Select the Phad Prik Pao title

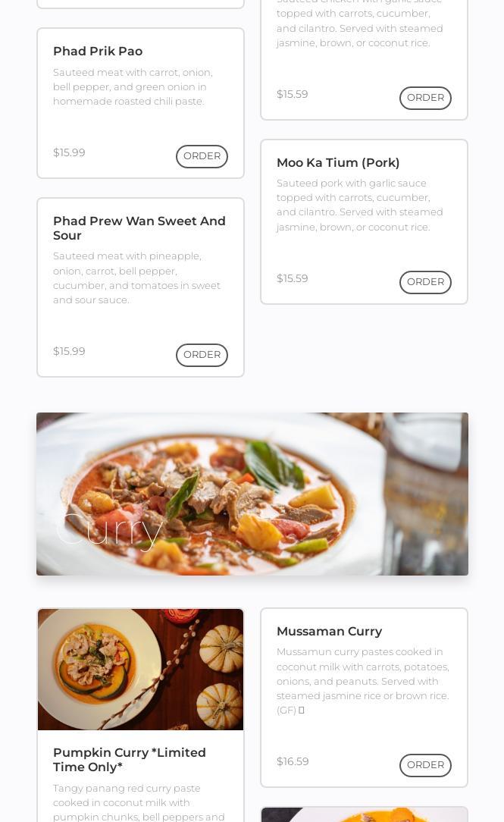point(98,52)
